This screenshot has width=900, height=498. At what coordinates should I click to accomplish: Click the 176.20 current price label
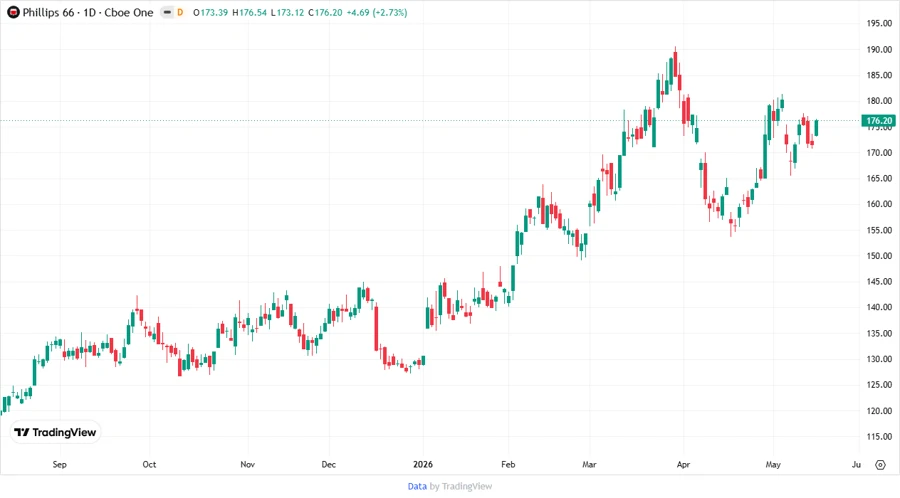(879, 120)
